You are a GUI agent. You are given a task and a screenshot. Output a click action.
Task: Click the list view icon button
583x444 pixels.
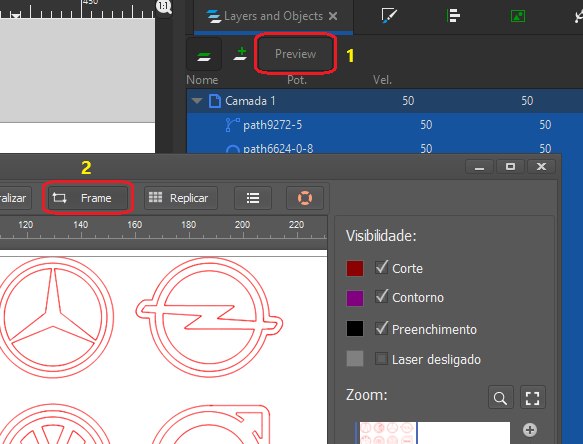point(253,198)
